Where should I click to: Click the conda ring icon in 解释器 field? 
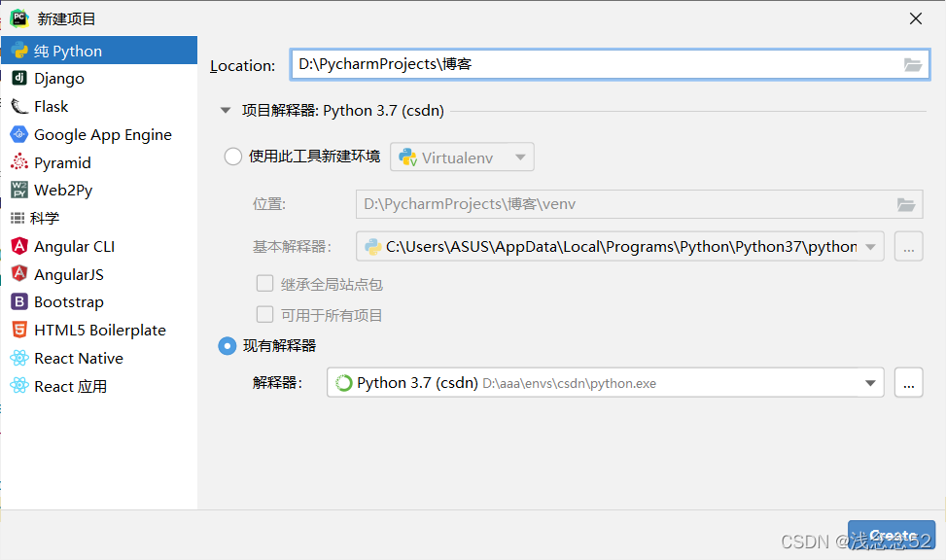(x=343, y=383)
